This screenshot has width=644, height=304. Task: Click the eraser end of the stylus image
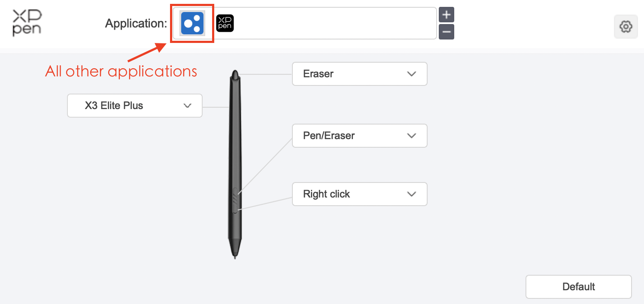(x=234, y=76)
